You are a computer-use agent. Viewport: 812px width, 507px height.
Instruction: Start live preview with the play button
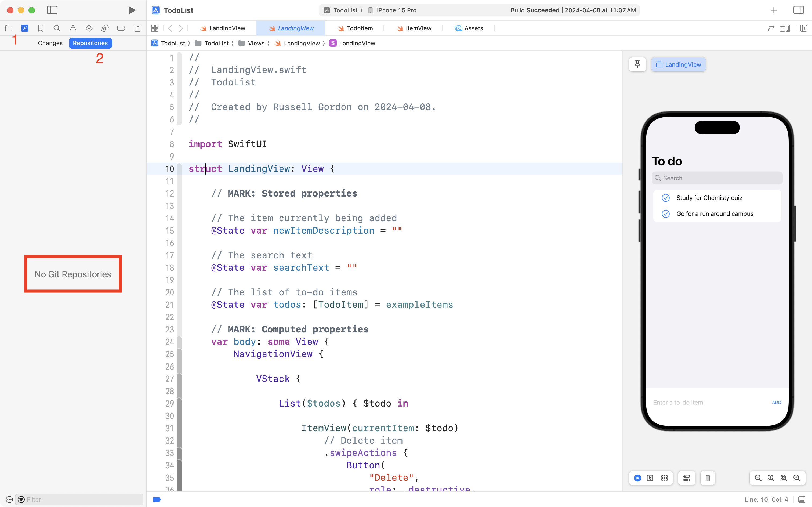point(637,478)
